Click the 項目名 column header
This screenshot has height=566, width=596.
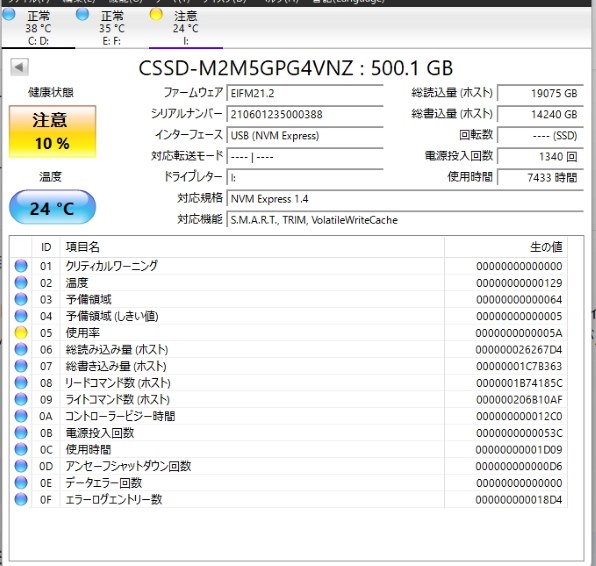[x=252, y=247]
